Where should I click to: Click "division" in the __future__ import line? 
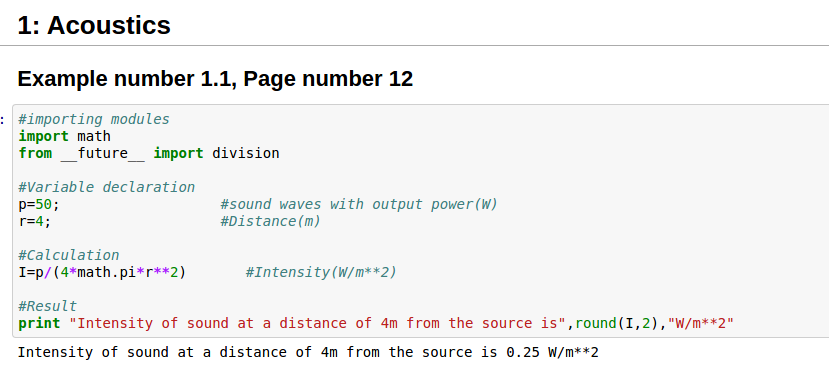tap(246, 153)
